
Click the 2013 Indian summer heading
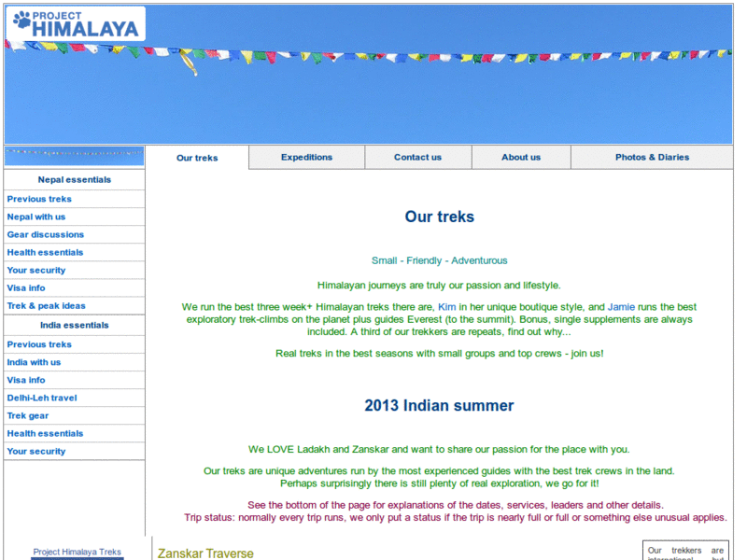coord(439,405)
